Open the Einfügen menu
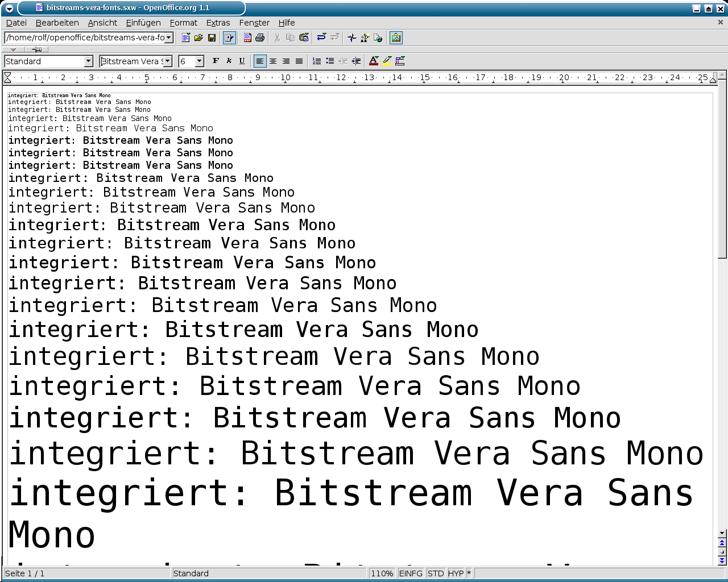 point(143,23)
